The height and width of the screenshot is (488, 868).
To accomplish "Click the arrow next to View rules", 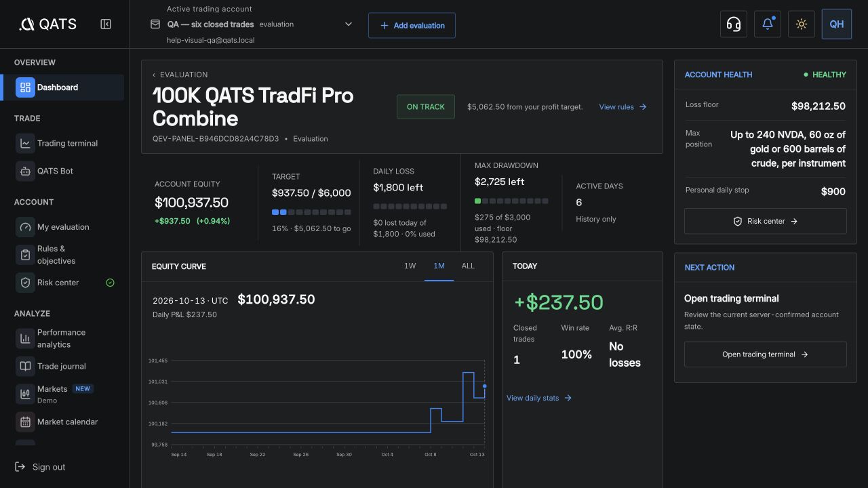I will (643, 107).
